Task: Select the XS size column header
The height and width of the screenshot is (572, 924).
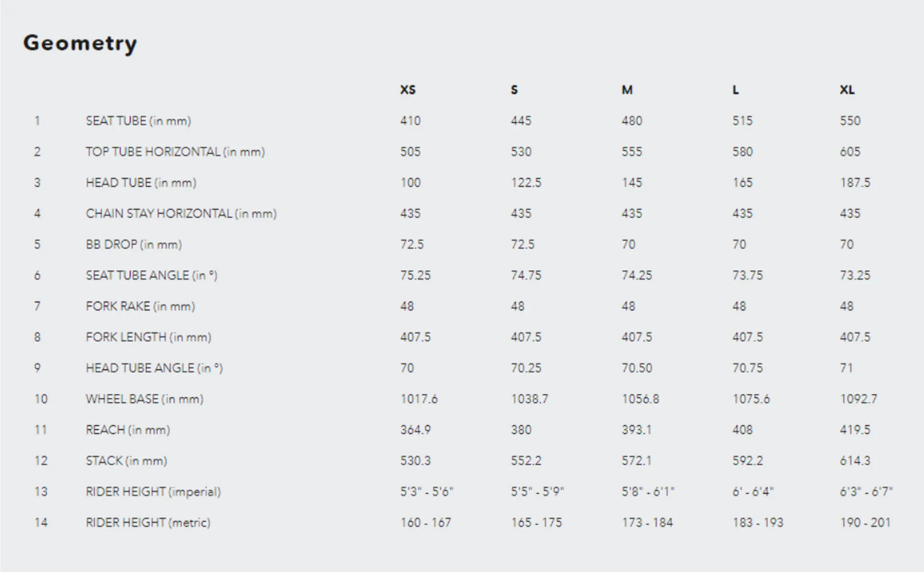Action: (x=408, y=90)
